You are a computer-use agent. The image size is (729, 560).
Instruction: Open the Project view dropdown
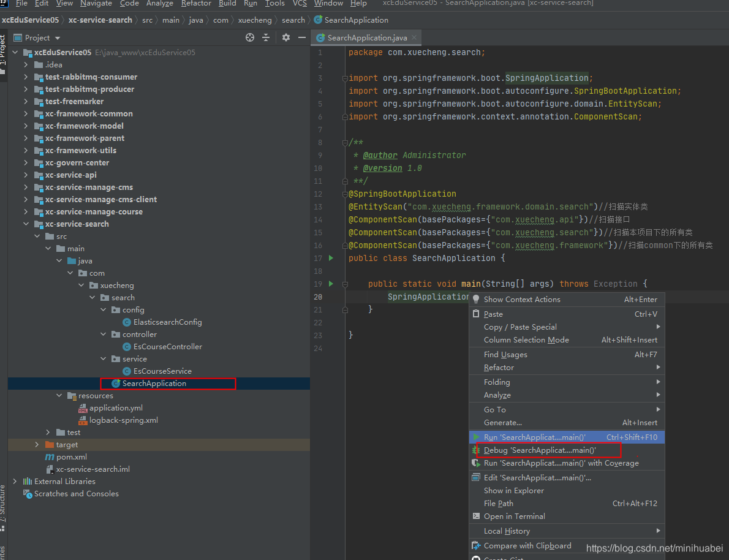point(58,38)
